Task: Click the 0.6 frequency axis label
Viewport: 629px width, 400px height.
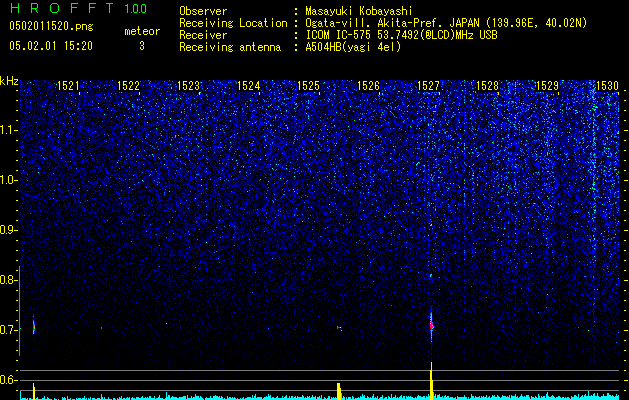Action: [8, 380]
